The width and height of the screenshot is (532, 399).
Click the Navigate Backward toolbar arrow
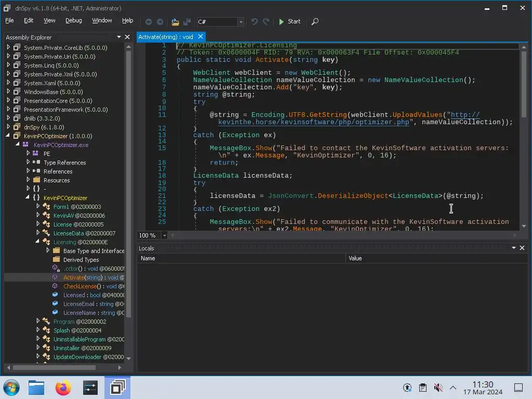tap(149, 22)
